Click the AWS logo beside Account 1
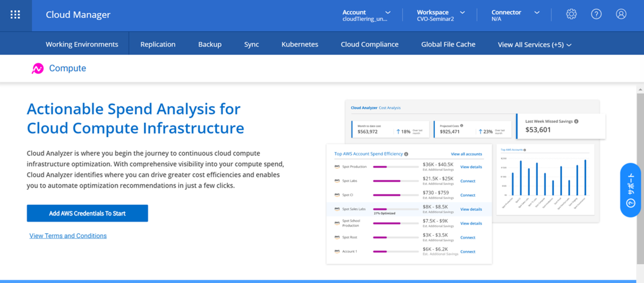 [337, 251]
